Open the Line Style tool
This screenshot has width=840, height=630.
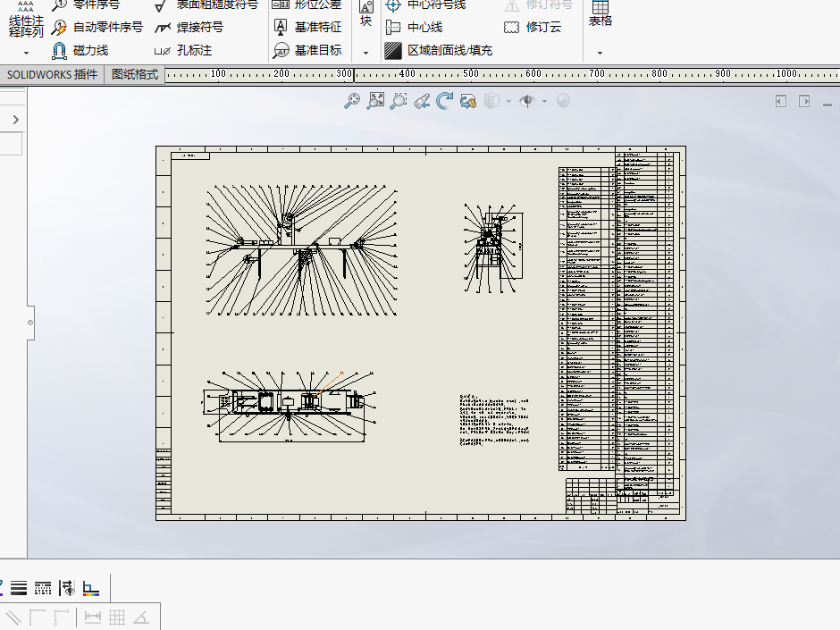click(x=43, y=588)
